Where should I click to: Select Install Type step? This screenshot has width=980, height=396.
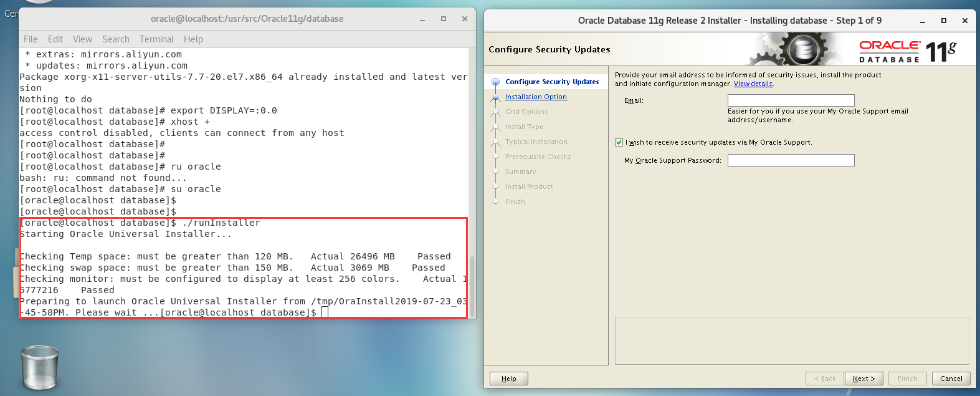pos(524,127)
